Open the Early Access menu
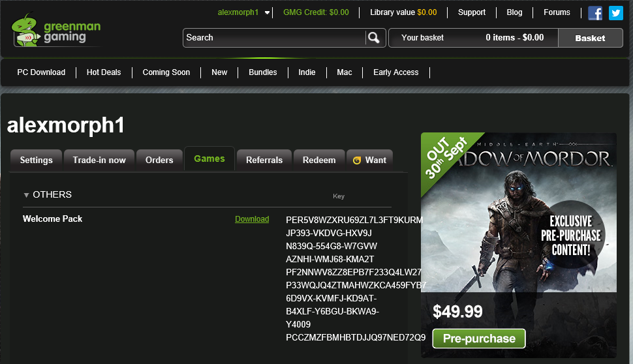The width and height of the screenshot is (633, 364). (x=396, y=72)
